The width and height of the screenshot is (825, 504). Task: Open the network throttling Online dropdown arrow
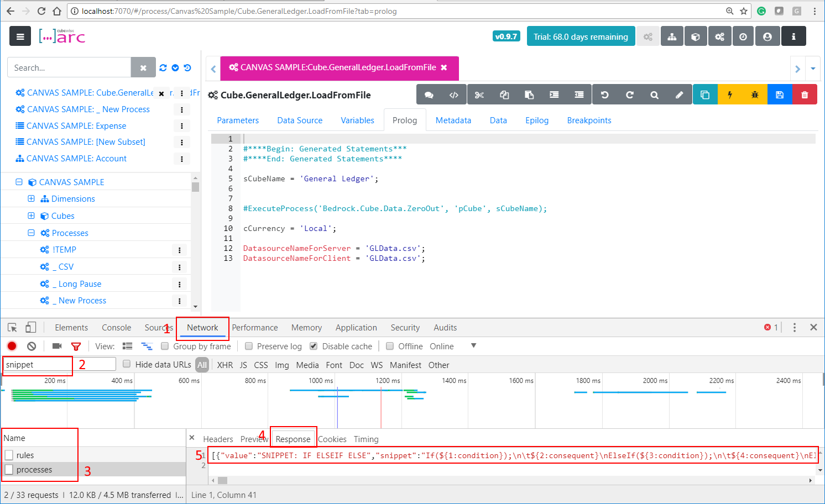[473, 345]
